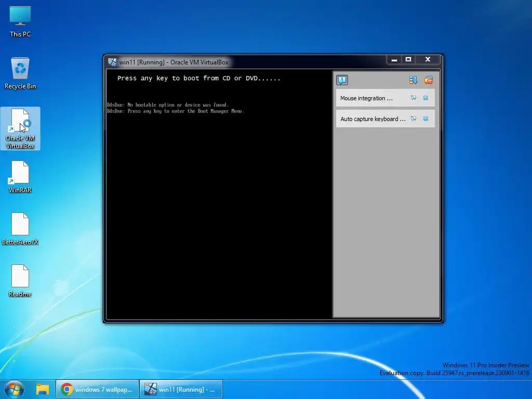Open This PC desktop icon
This screenshot has width=532, height=399.
click(20, 21)
